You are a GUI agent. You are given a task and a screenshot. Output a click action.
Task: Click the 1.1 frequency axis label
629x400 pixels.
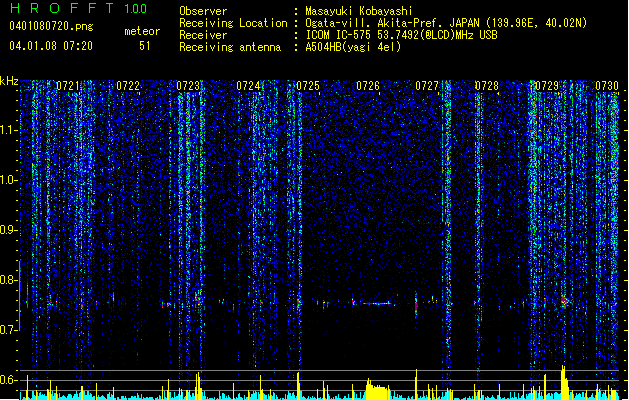pyautogui.click(x=8, y=130)
